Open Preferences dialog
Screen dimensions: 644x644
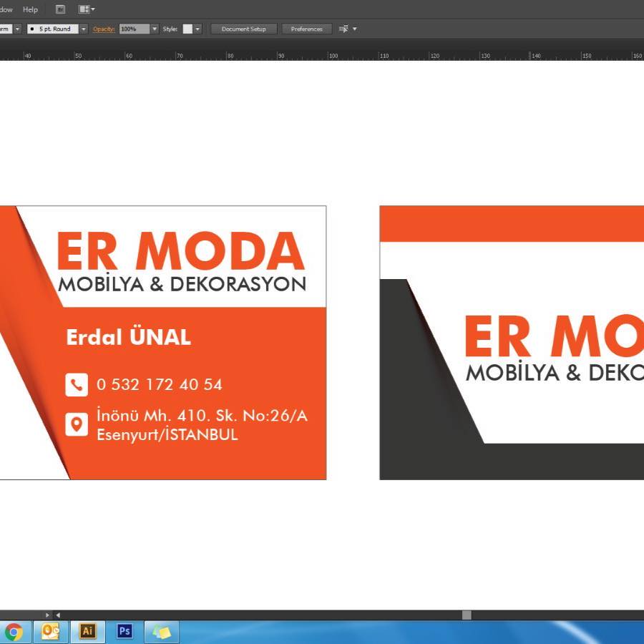point(306,29)
